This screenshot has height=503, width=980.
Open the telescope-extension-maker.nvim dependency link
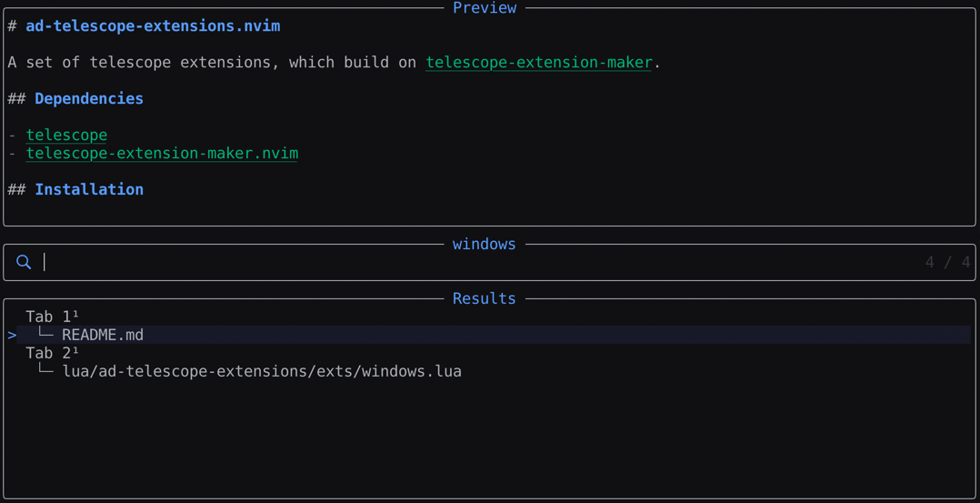[162, 153]
